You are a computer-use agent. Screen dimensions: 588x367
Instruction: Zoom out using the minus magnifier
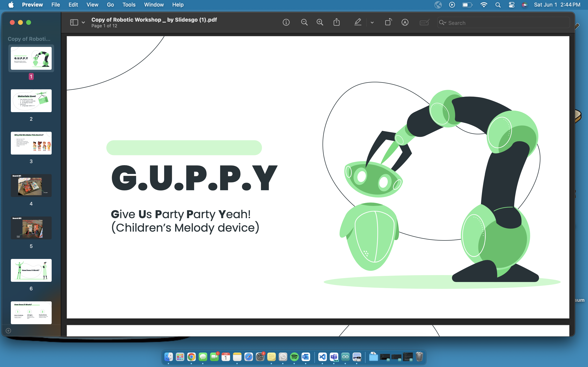pyautogui.click(x=304, y=23)
